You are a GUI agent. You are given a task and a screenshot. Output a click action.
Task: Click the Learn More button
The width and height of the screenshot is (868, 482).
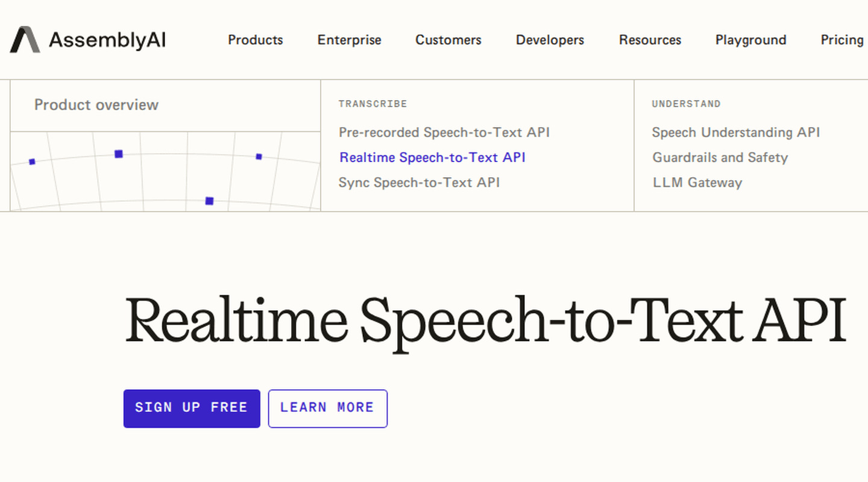pos(328,408)
